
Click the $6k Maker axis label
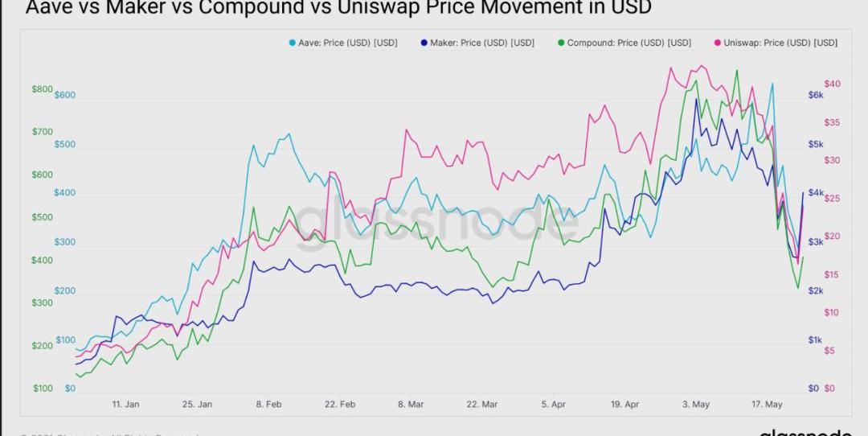(816, 96)
